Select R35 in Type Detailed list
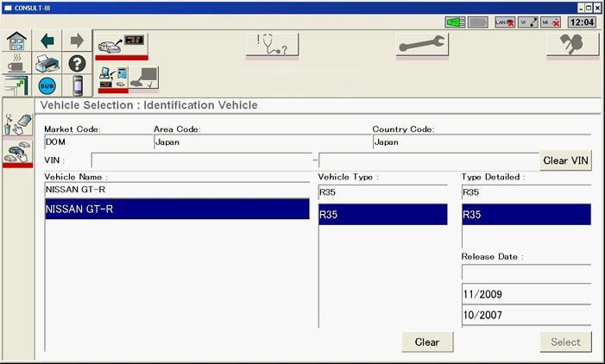 click(526, 215)
